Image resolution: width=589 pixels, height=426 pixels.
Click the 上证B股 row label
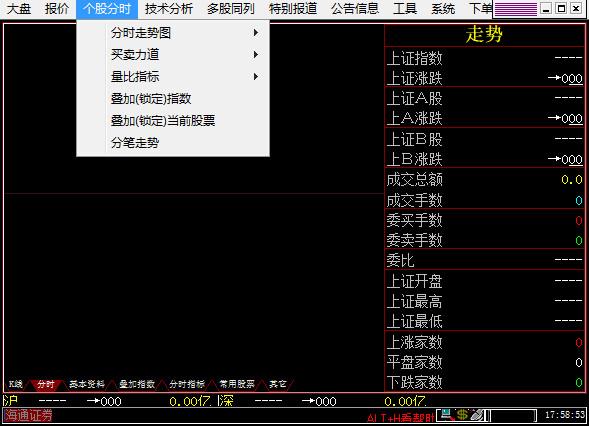[x=415, y=139]
